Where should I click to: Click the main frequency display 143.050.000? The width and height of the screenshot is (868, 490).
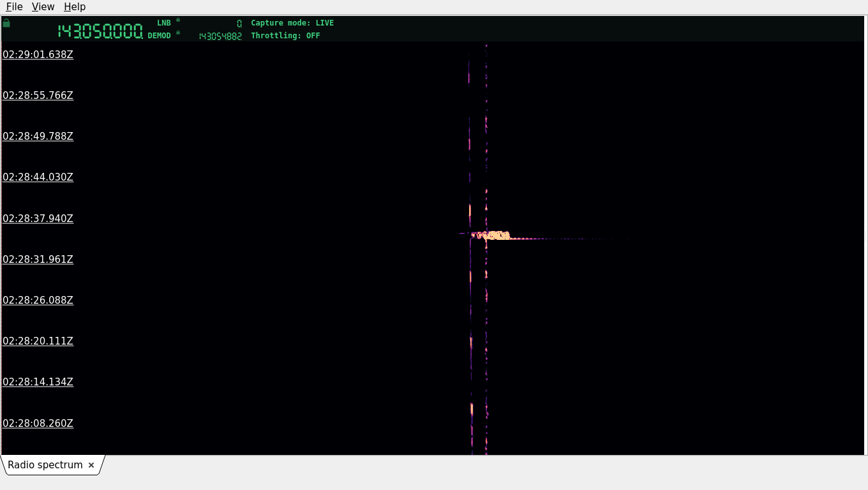tap(100, 31)
